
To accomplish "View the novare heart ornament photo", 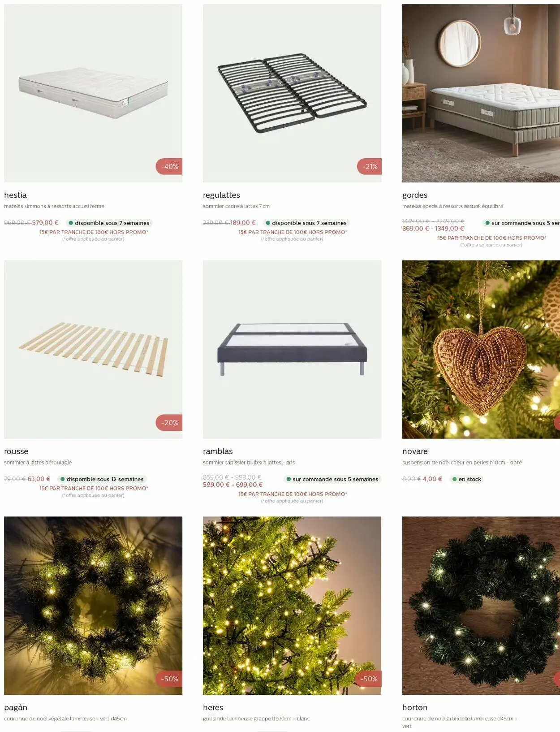I will tap(481, 350).
